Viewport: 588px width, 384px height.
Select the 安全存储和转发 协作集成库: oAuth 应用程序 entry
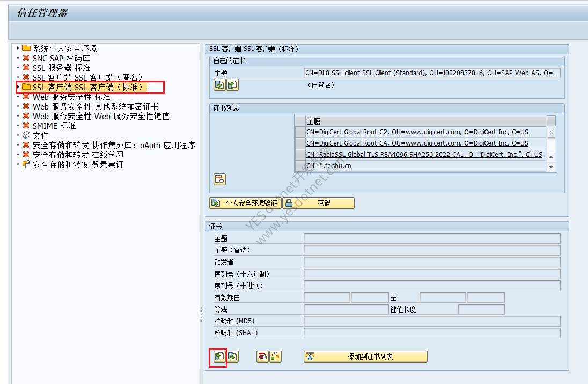(114, 145)
